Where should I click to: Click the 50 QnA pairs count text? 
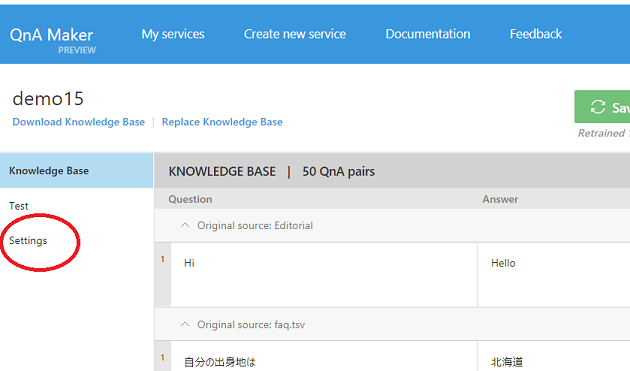338,172
